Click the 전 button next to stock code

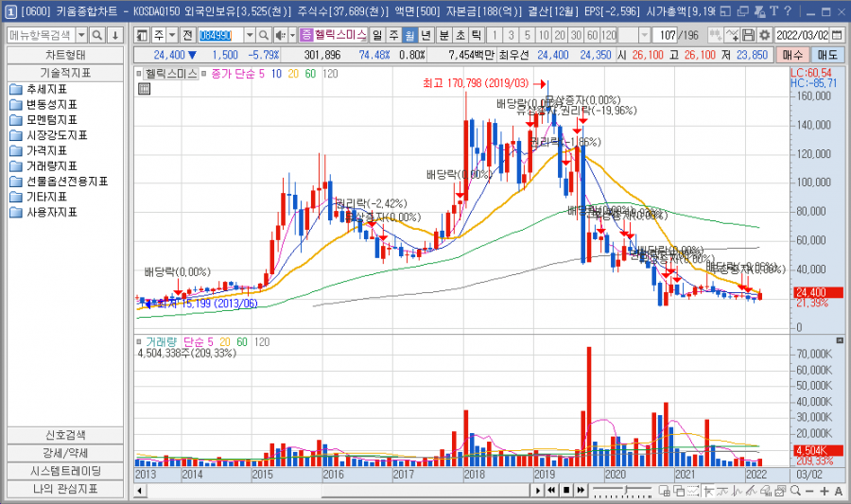click(x=187, y=35)
